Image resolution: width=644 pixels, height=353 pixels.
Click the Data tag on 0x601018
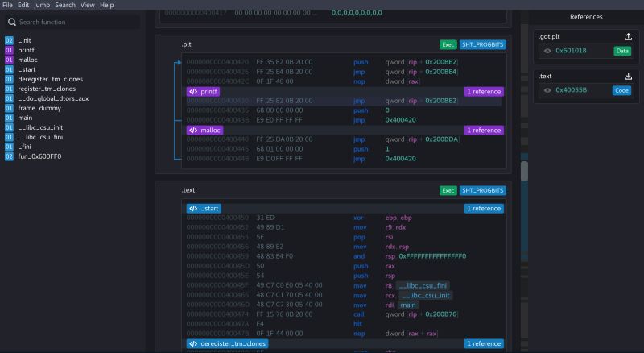pos(622,51)
